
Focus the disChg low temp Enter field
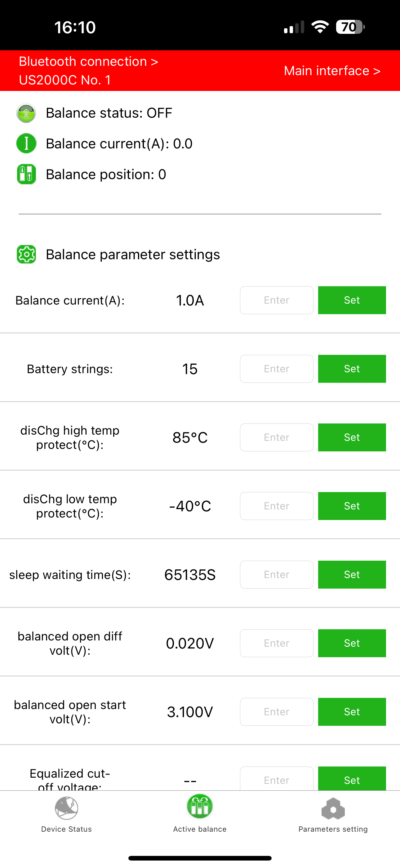pos(276,506)
